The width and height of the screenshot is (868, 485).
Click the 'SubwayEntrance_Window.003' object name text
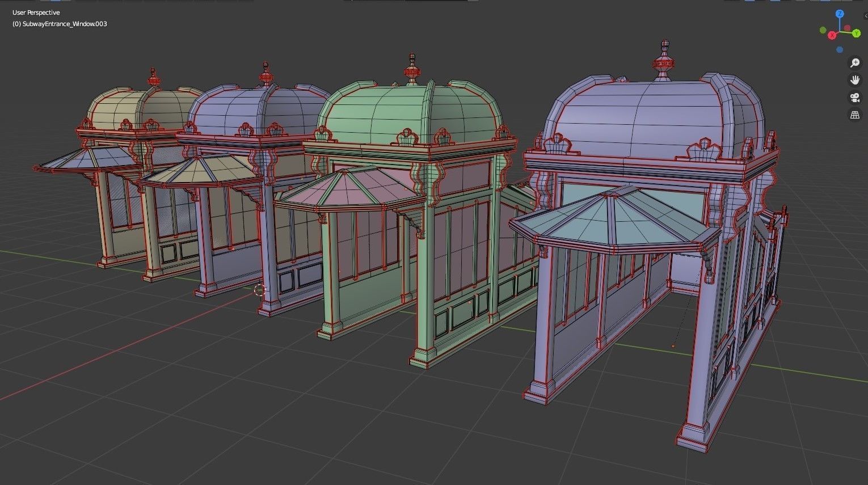[x=65, y=24]
